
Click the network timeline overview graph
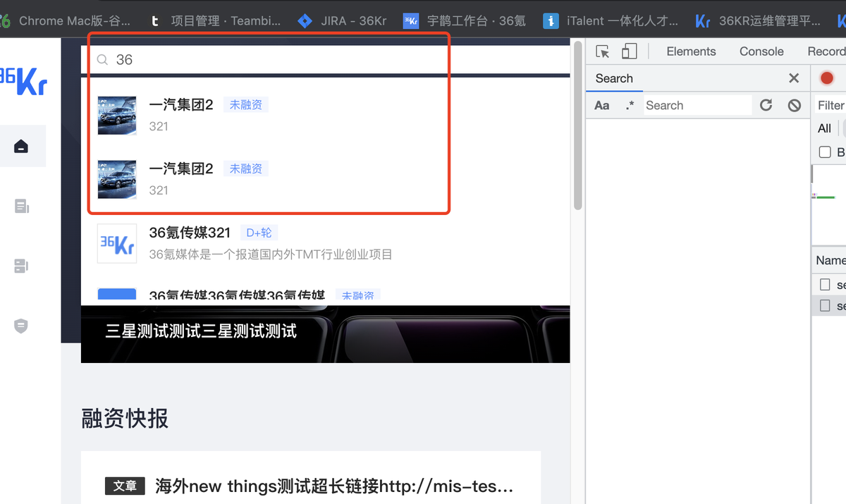[x=828, y=204]
